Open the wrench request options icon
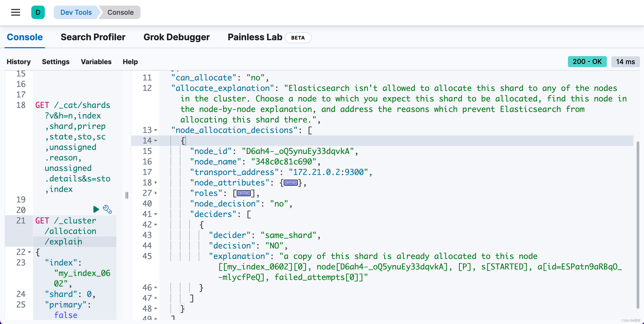Image resolution: width=644 pixels, height=324 pixels. pyautogui.click(x=107, y=209)
